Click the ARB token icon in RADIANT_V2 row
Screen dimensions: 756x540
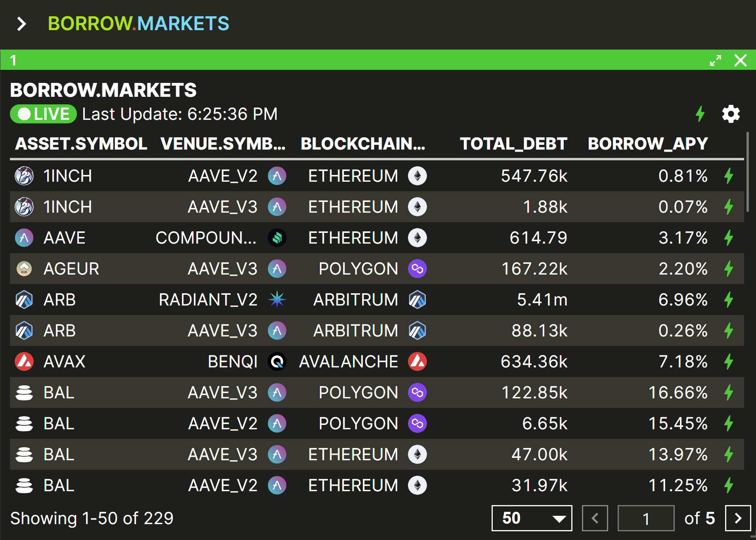click(x=24, y=300)
